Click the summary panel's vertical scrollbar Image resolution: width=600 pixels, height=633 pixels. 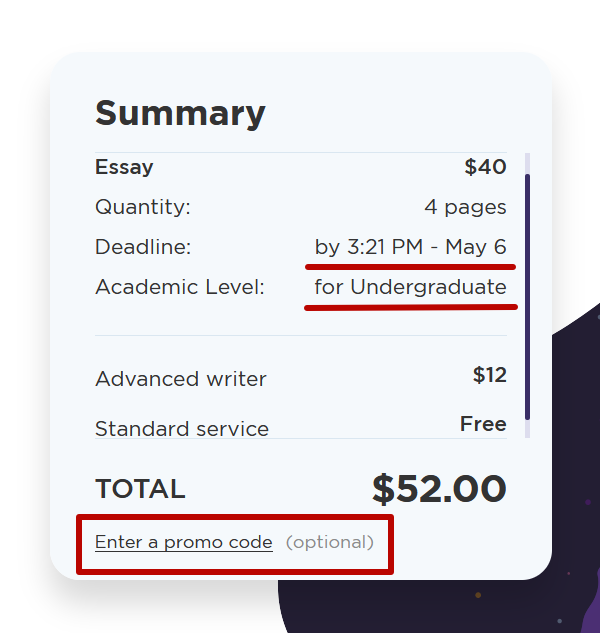pos(527,290)
